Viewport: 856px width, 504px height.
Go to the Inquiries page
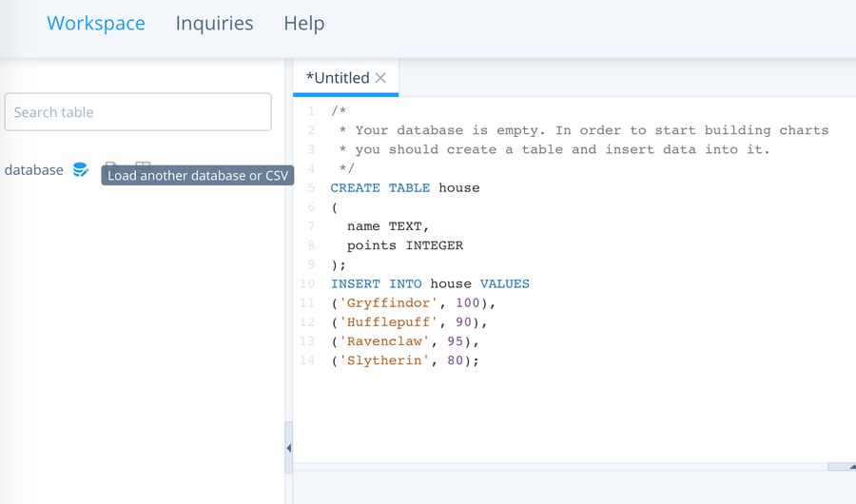click(x=215, y=24)
